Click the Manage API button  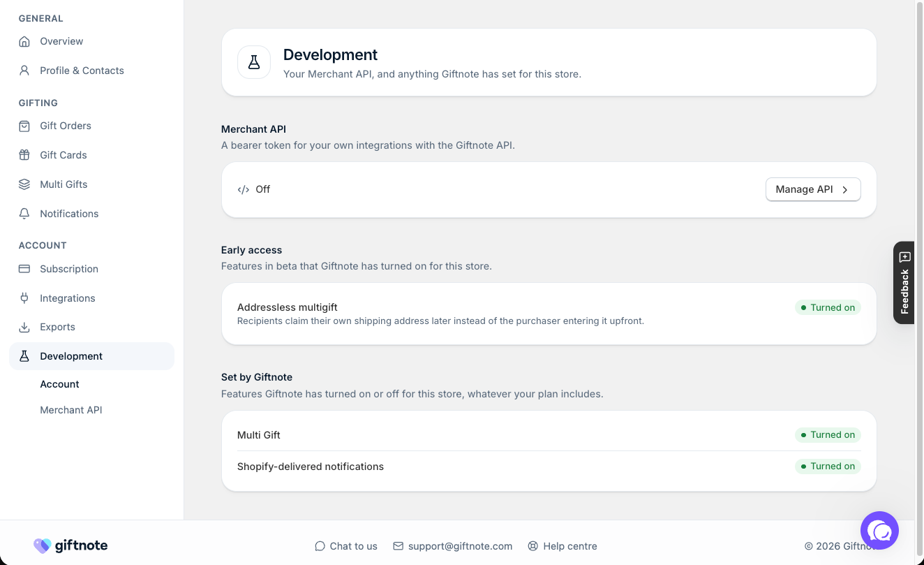(813, 189)
